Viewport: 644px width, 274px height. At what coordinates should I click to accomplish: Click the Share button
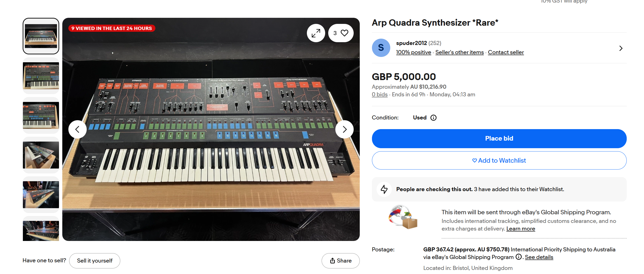tap(340, 261)
